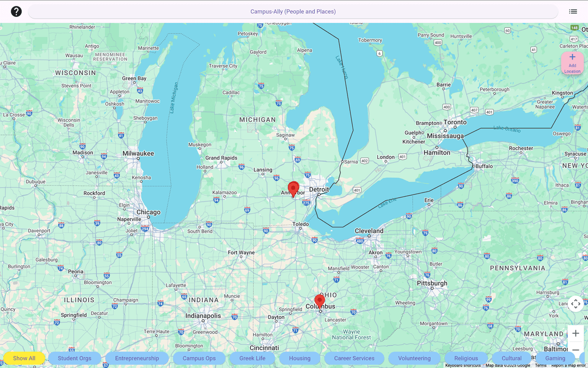Zoom out with the minus map button
The height and width of the screenshot is (368, 588).
[575, 349]
